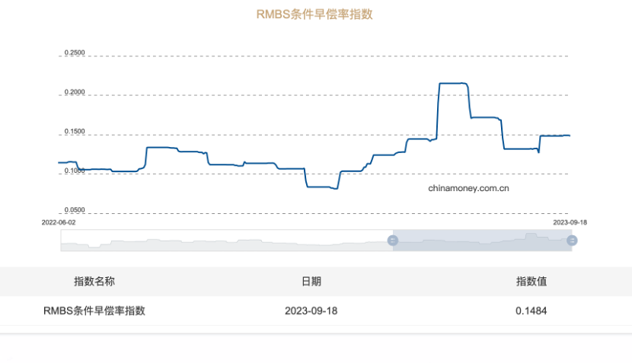Grab the left range slider handle
This screenshot has height=364, width=632.
pos(393,241)
